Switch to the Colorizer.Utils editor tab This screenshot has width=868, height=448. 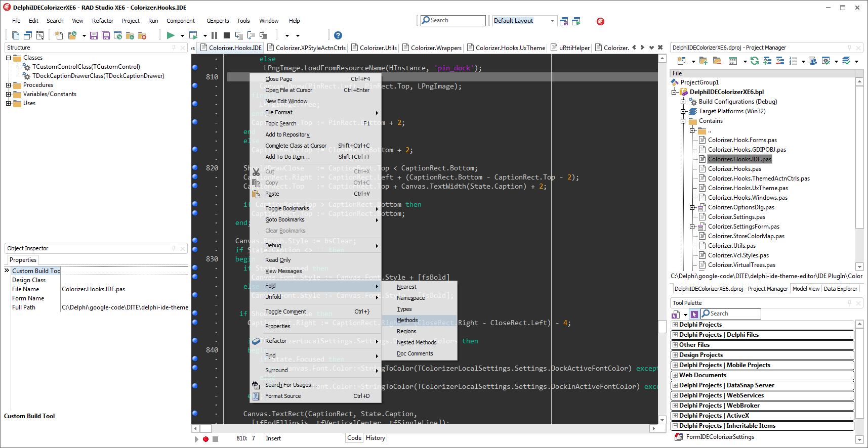point(378,48)
